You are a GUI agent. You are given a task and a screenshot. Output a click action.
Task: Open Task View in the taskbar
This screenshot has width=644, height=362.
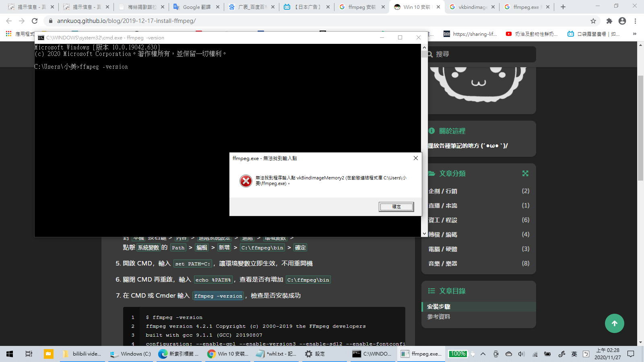tap(29, 354)
